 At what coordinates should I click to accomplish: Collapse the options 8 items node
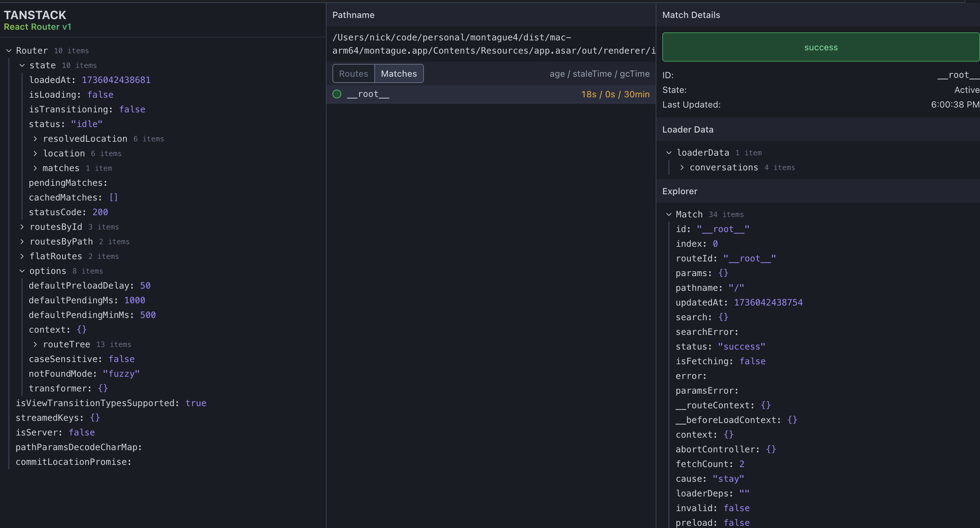coord(22,271)
